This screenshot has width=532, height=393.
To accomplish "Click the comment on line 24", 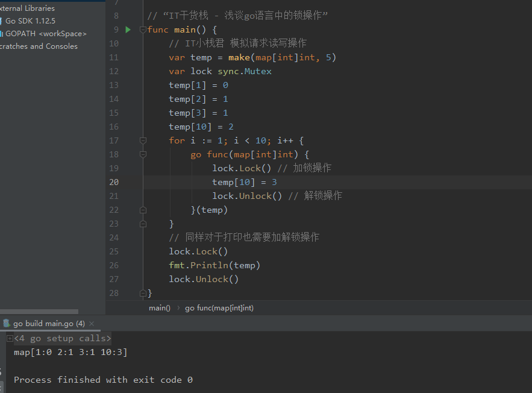I will (x=244, y=237).
